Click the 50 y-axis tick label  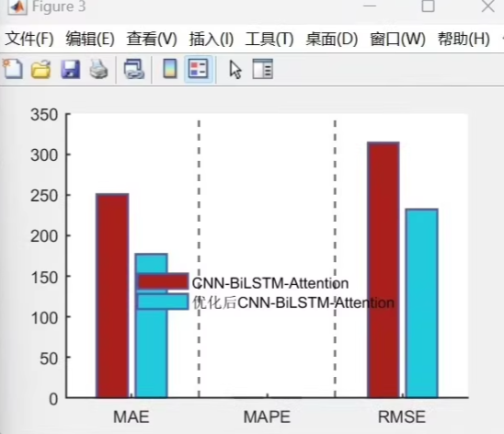pos(49,359)
